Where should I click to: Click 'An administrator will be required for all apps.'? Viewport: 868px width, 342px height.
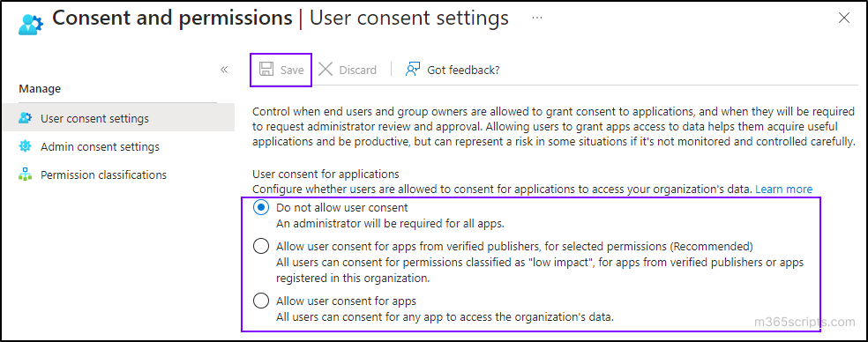(390, 224)
